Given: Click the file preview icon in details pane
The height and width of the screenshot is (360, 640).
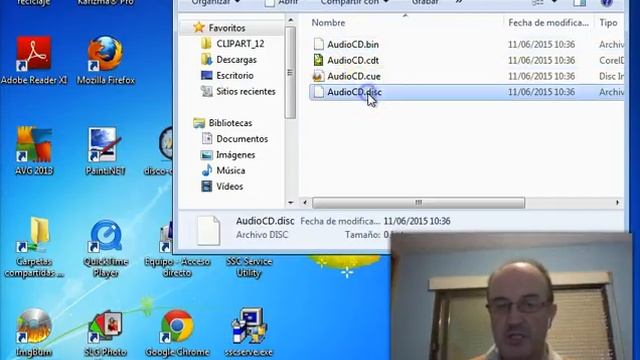Looking at the screenshot, I should (x=209, y=230).
